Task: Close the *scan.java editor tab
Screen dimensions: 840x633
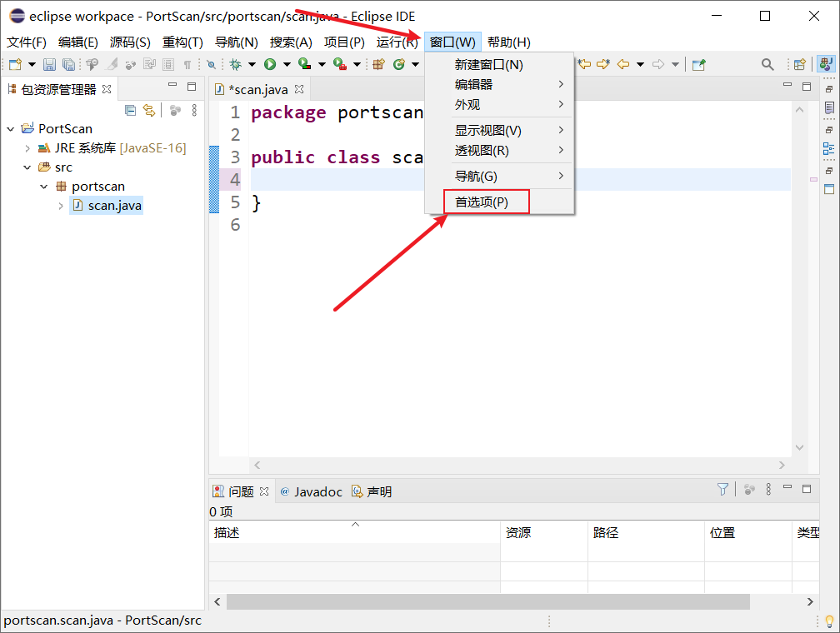Action: (x=299, y=89)
